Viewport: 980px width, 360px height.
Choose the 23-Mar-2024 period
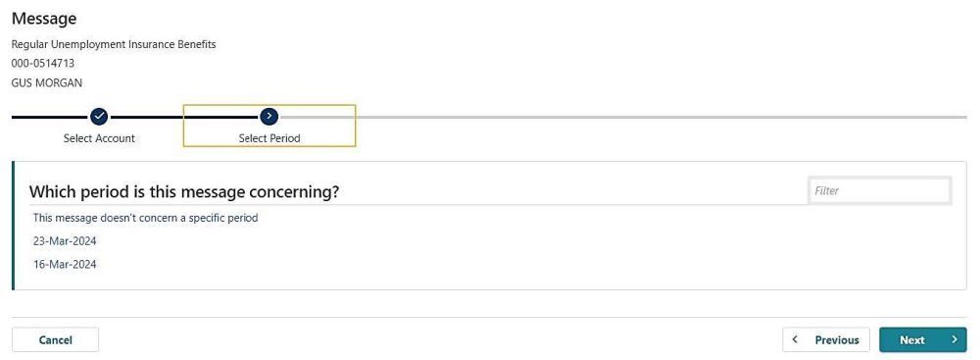point(65,241)
